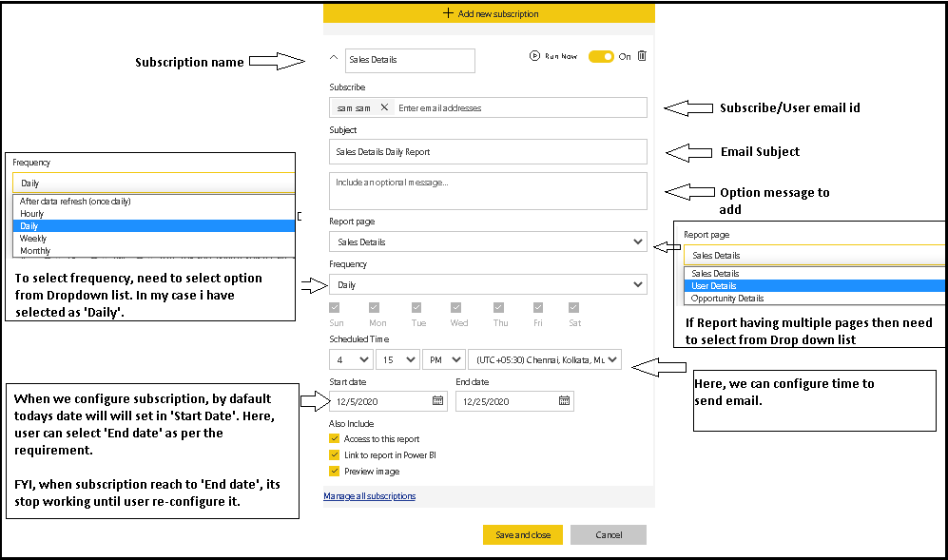The image size is (948, 560).
Task: Select After data refresh (once daily) option
Action: [x=154, y=201]
